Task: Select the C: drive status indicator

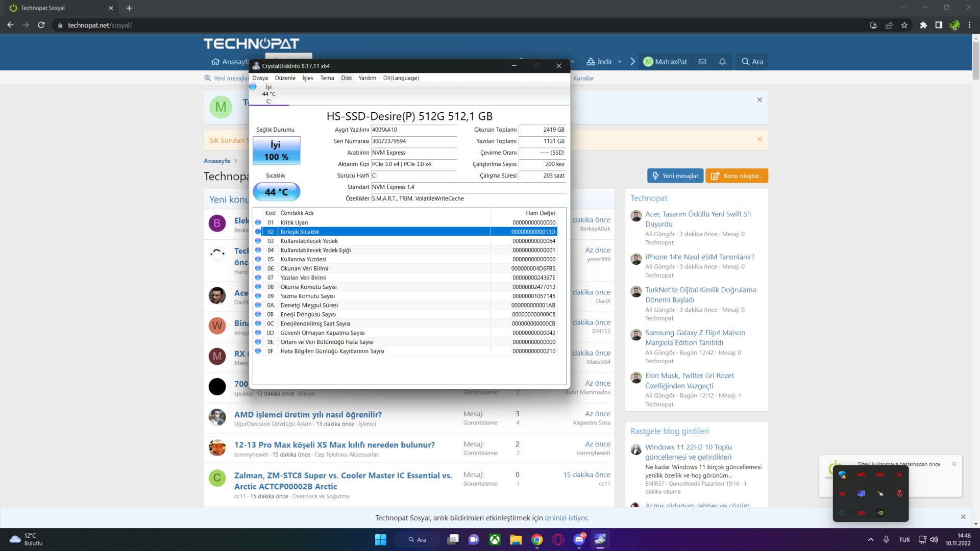Action: pos(268,94)
